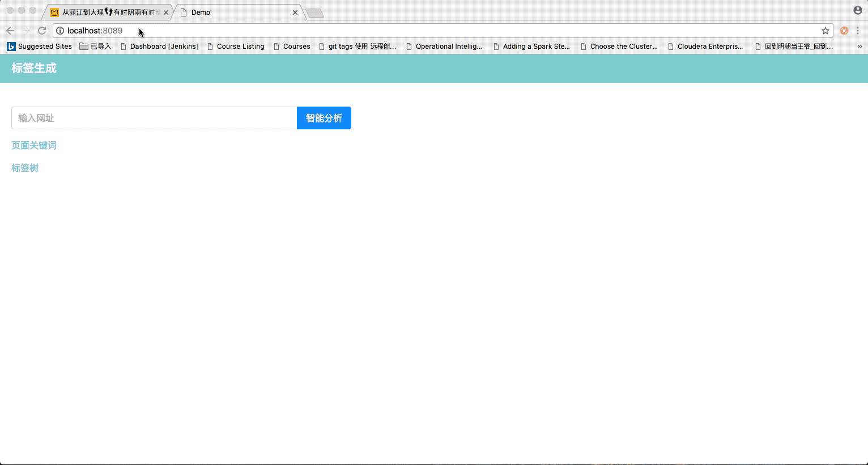This screenshot has width=868, height=465.
Task: Reload the current page
Action: pyautogui.click(x=42, y=31)
